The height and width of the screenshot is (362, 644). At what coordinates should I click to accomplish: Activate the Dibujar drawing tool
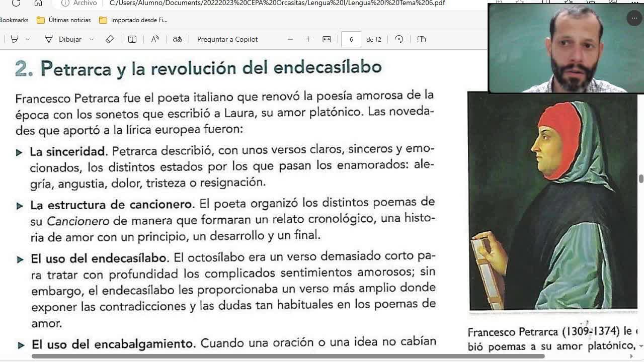[x=63, y=39]
